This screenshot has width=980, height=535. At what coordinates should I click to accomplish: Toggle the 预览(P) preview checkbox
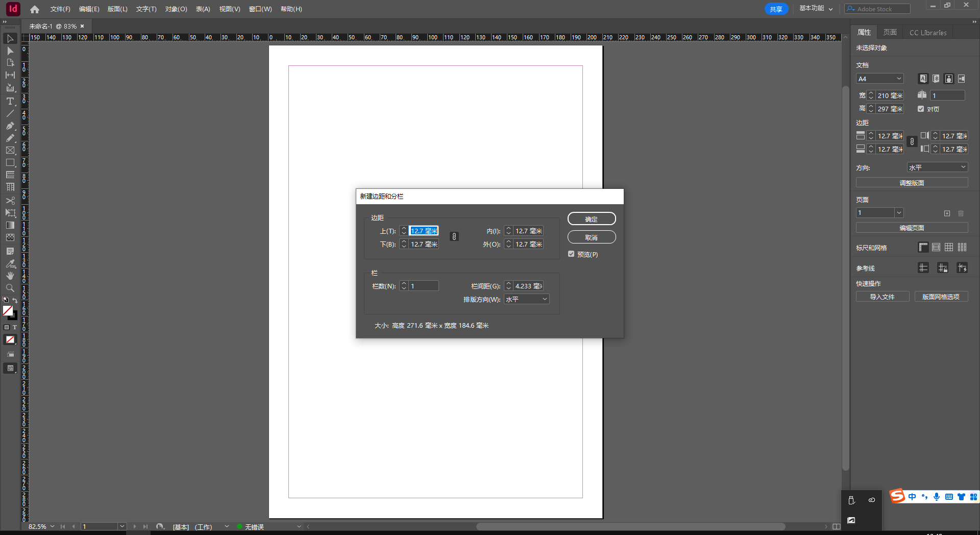(571, 254)
